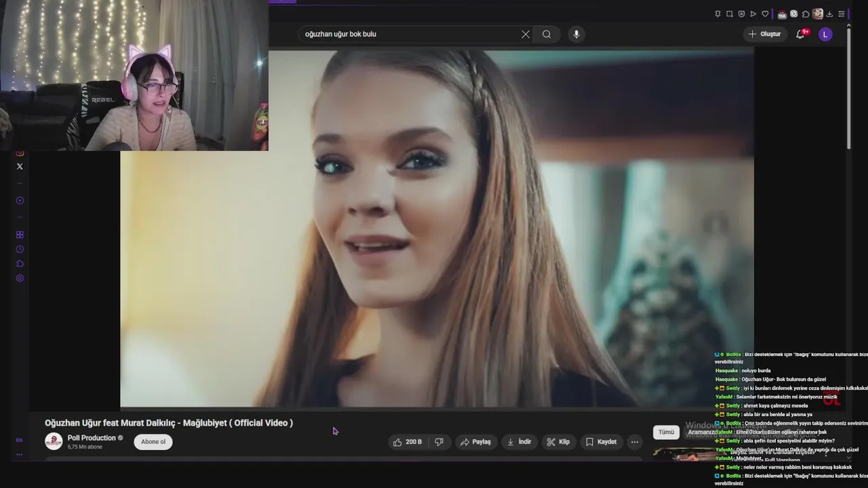Image resolution: width=868 pixels, height=488 pixels.
Task: Open the extension badge showing 158
Action: tap(782, 14)
